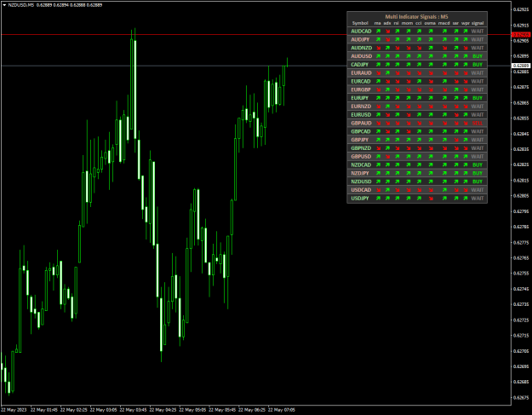Click the 0.62675 price axis label

point(521,398)
